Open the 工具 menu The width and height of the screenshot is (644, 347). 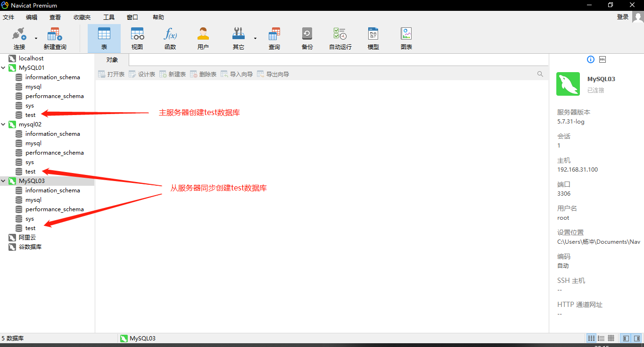pyautogui.click(x=109, y=17)
